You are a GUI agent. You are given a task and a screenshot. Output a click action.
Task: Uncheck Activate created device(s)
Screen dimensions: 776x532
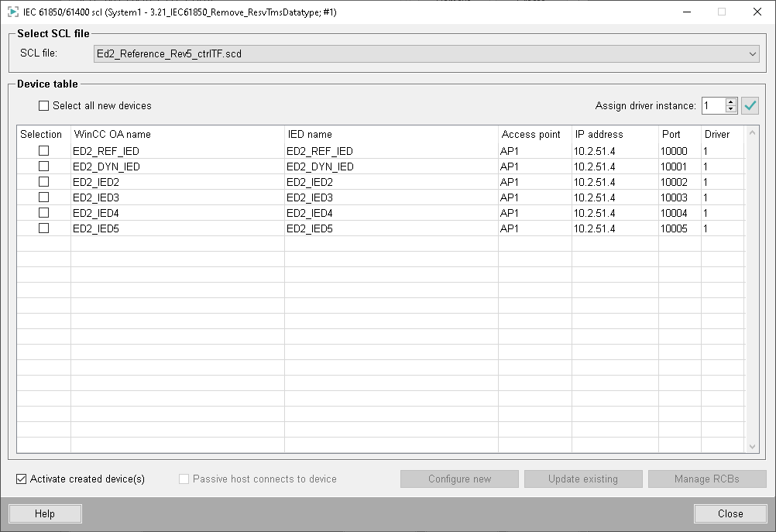point(22,479)
